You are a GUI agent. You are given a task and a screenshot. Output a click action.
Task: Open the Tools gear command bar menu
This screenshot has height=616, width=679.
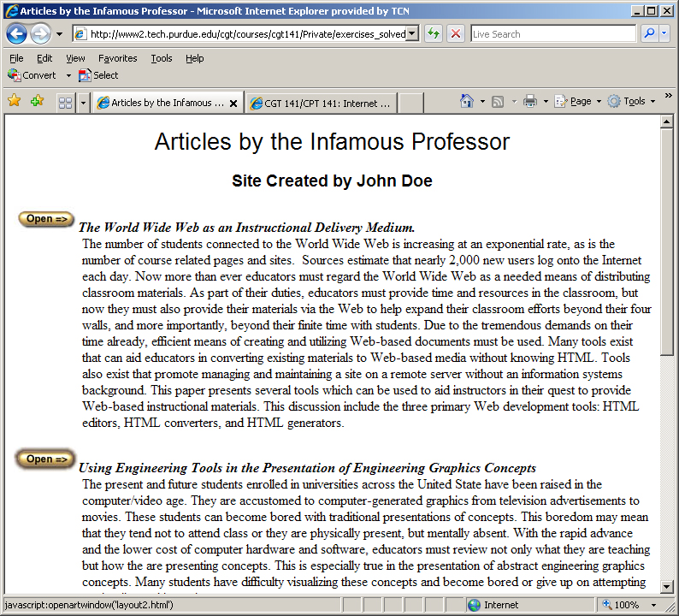[x=631, y=101]
